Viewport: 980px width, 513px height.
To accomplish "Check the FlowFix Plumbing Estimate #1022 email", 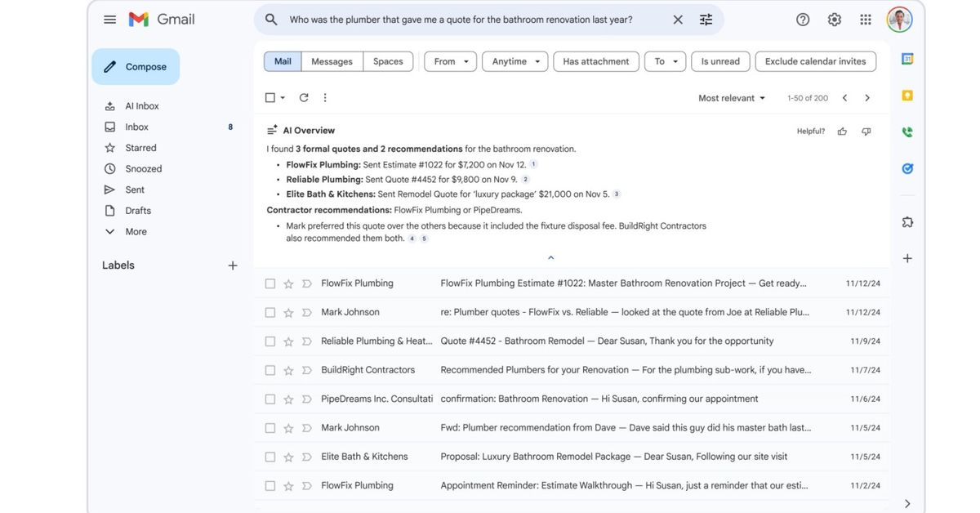I will [x=270, y=283].
